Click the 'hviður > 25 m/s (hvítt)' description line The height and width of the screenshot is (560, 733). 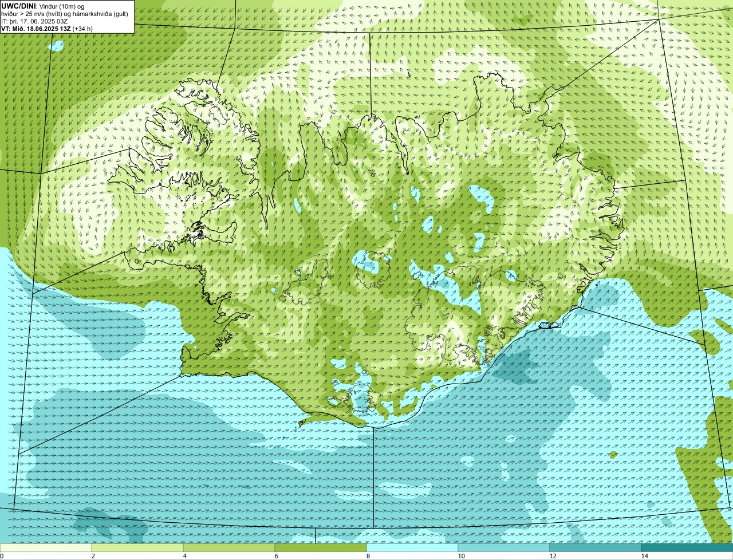(65, 14)
